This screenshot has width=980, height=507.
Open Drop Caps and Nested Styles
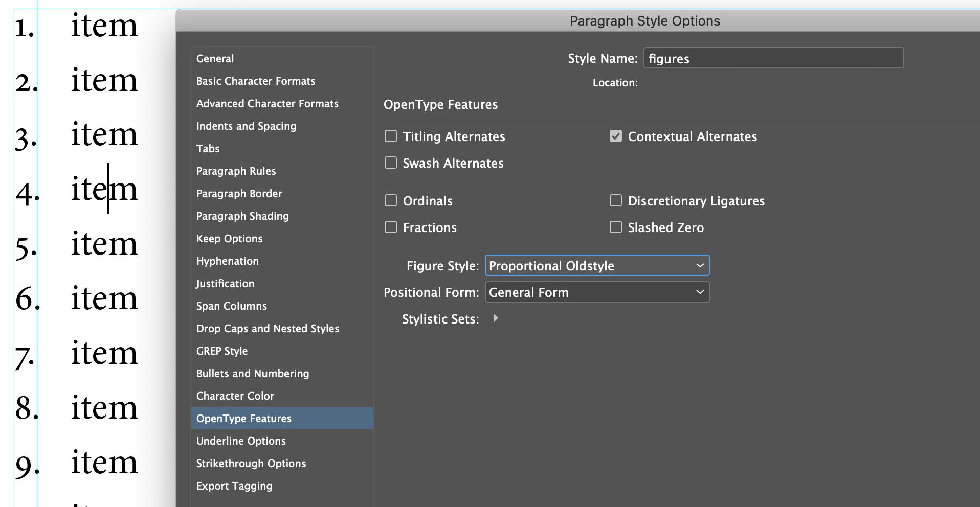[268, 329]
